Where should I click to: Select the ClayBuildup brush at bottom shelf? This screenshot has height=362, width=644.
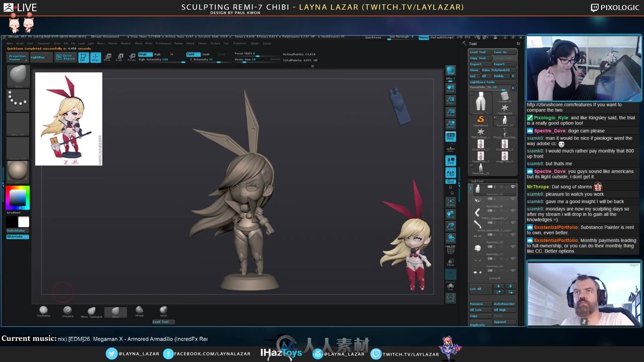point(43,312)
